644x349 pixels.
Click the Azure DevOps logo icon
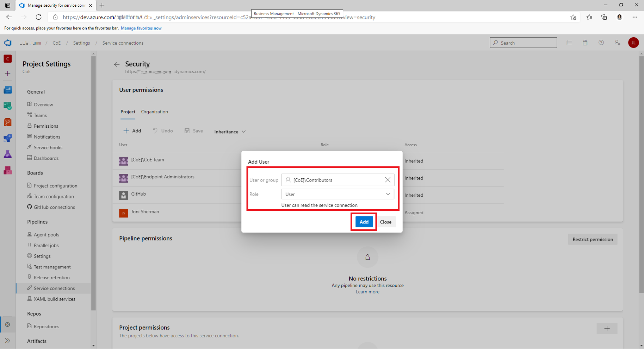7,43
